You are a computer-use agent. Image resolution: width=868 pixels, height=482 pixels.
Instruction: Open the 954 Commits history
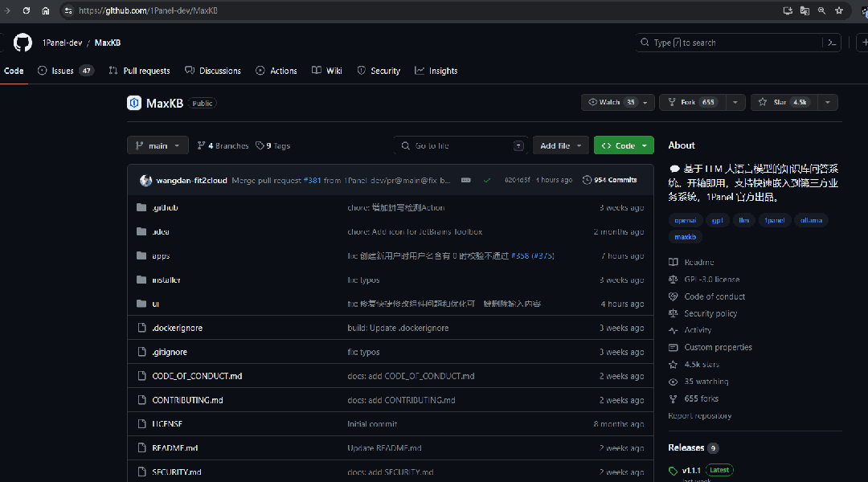609,180
